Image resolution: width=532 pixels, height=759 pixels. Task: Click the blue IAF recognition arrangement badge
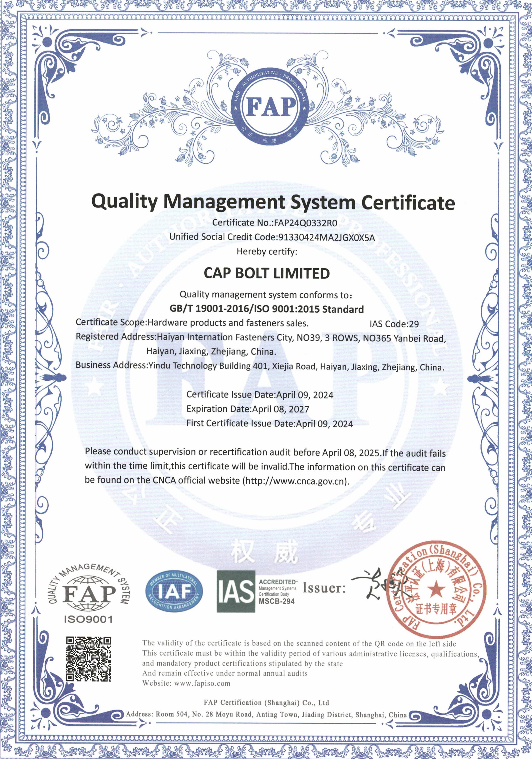pyautogui.click(x=174, y=591)
